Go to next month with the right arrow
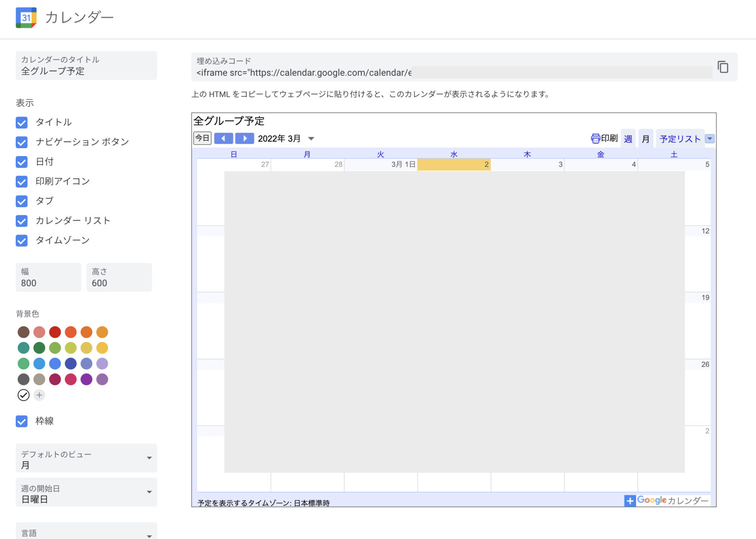756x539 pixels. (245, 138)
